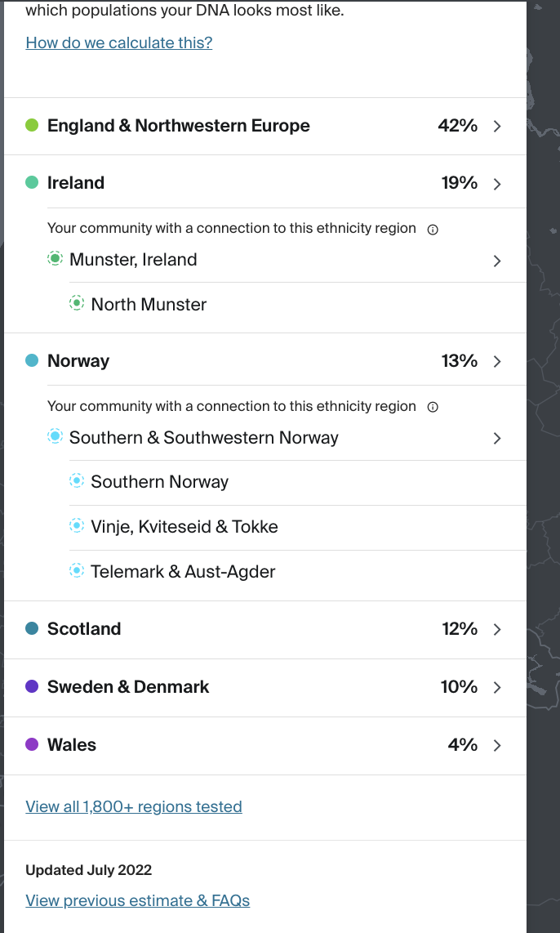Open the "How do we calculate this?" link
Image resolution: width=560 pixels, height=933 pixels.
point(119,42)
